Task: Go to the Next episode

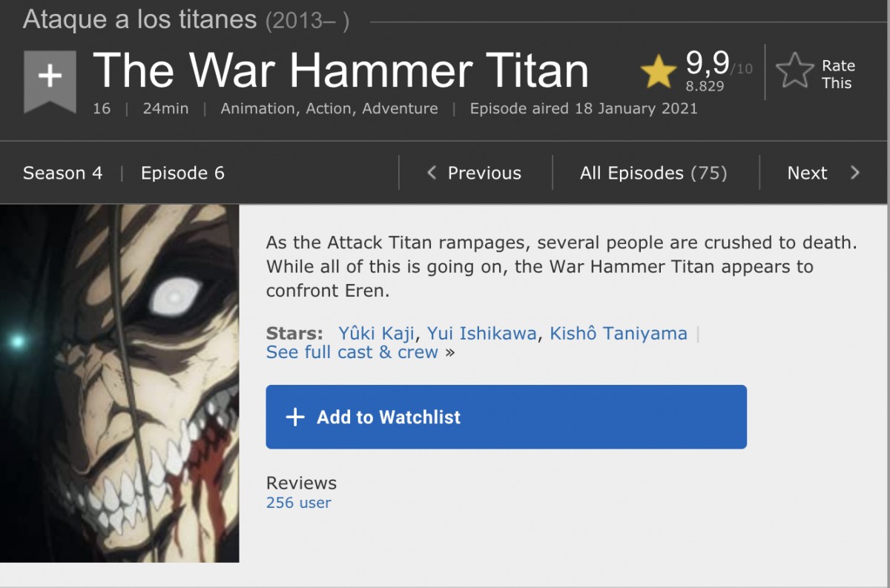Action: 823,173
